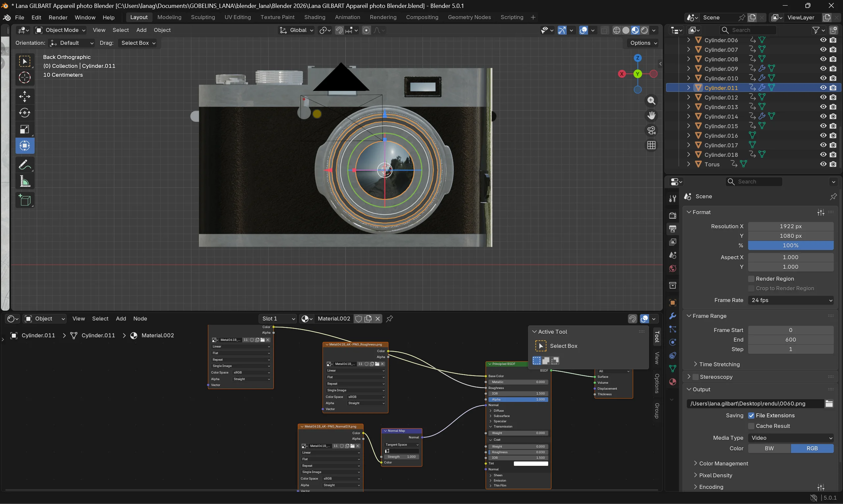Select the Move tool in viewport toolbar
The height and width of the screenshot is (504, 843).
coord(24,97)
